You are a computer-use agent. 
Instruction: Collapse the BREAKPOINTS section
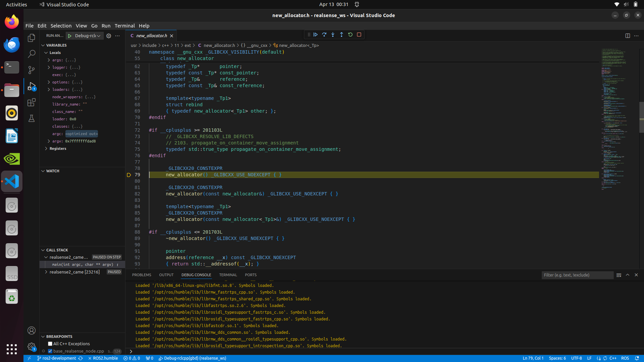(43, 337)
